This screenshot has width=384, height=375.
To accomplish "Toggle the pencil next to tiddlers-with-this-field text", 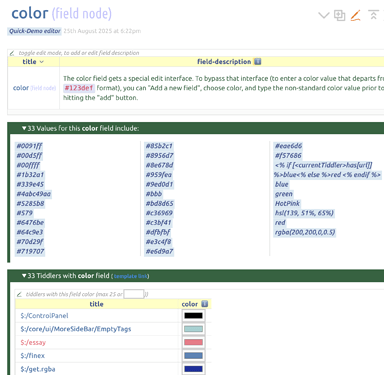I will 19,294.
